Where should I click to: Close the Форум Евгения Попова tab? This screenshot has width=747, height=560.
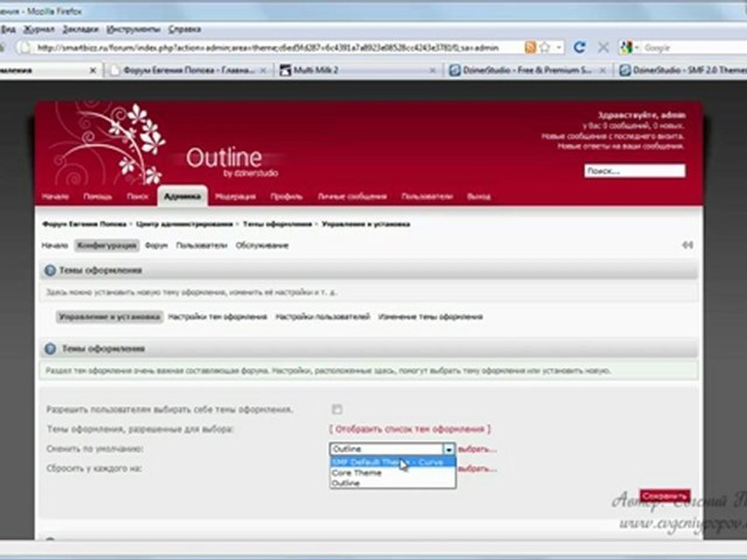tap(263, 71)
